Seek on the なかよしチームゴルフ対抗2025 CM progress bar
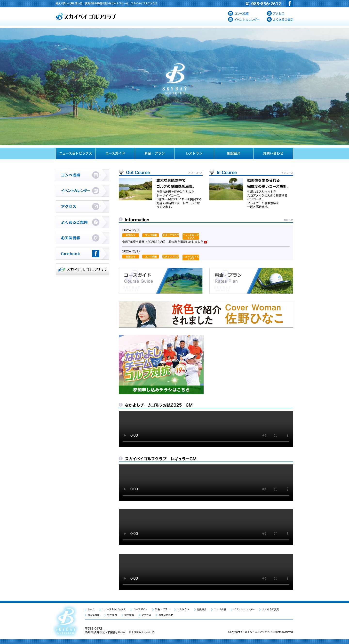 pyautogui.click(x=206, y=442)
